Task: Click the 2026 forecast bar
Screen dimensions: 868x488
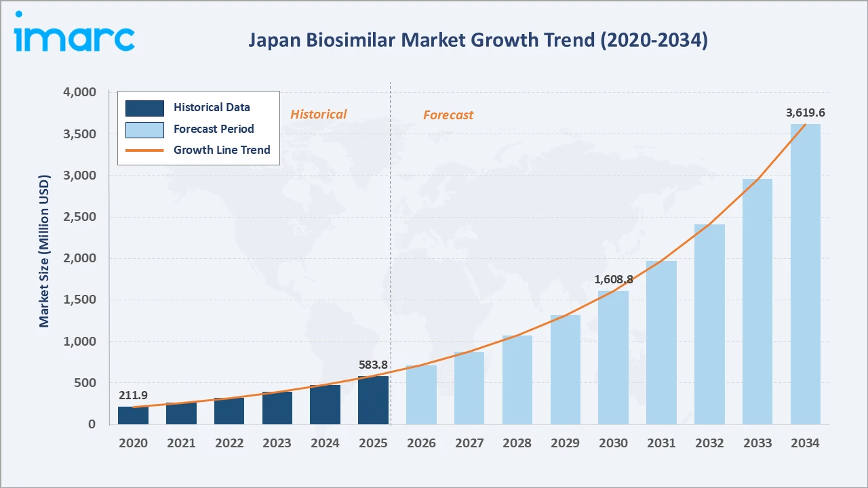Action: click(x=421, y=394)
